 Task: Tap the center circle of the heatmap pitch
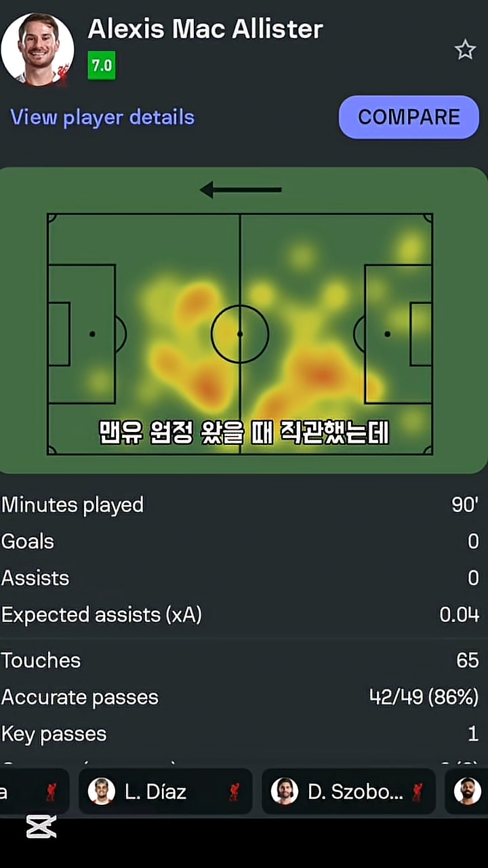click(240, 334)
